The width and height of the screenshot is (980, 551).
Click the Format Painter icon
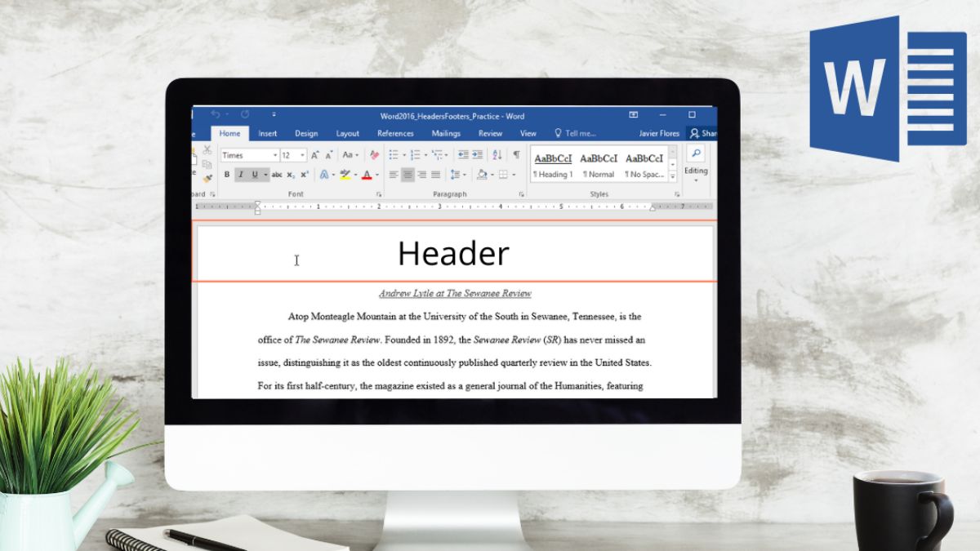point(207,177)
